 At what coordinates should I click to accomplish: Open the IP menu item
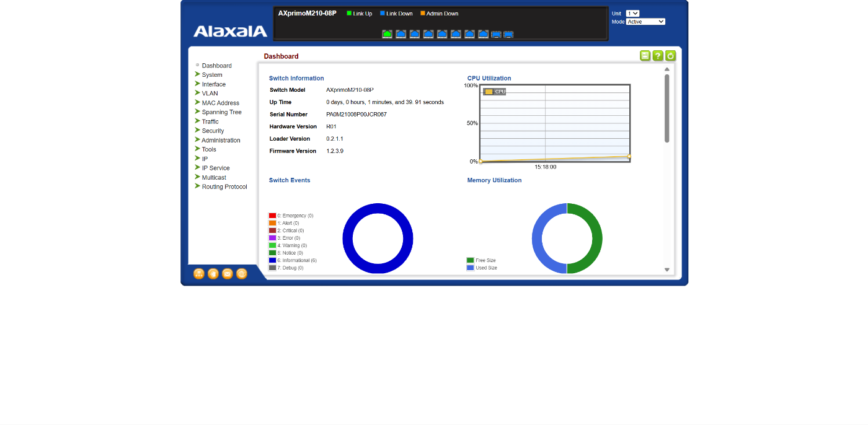205,159
